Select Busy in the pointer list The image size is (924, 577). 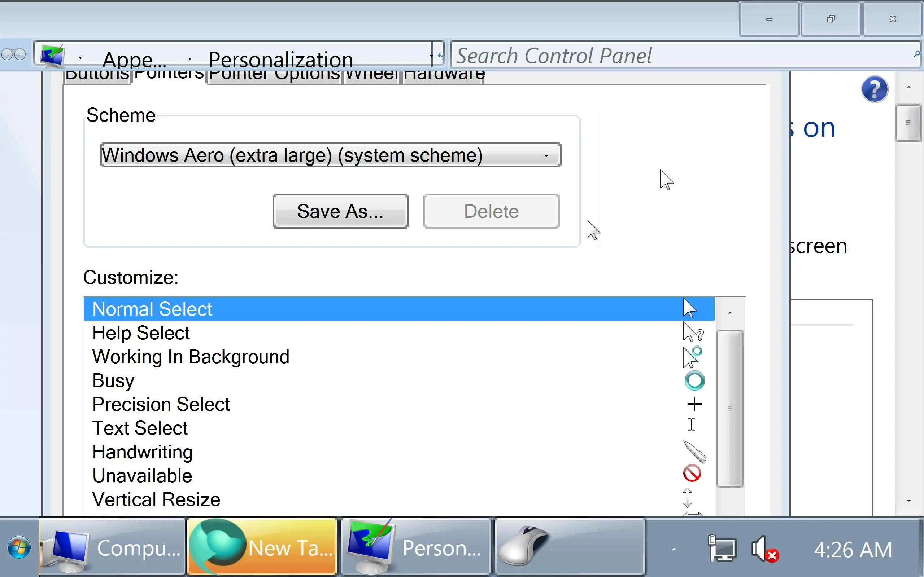tap(113, 380)
